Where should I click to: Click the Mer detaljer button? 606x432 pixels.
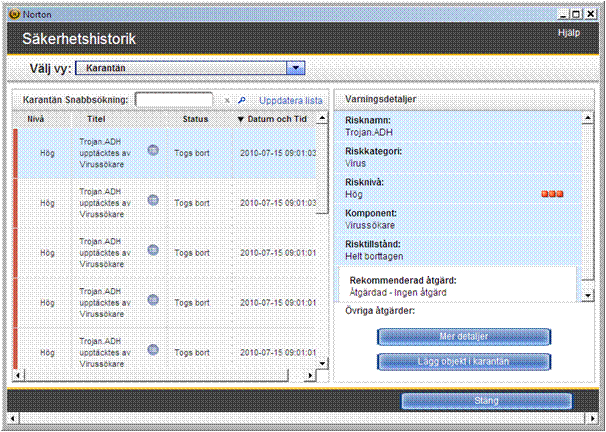click(464, 337)
